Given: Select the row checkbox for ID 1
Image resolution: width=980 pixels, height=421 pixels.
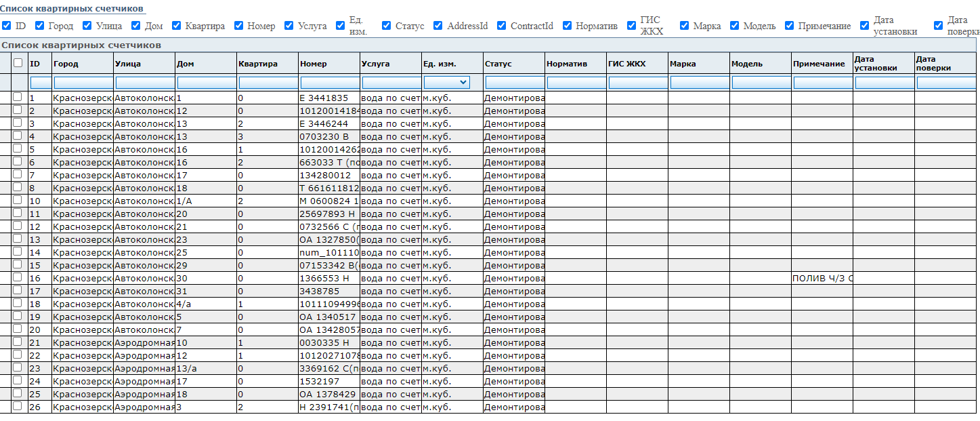Looking at the screenshot, I should [x=18, y=97].
